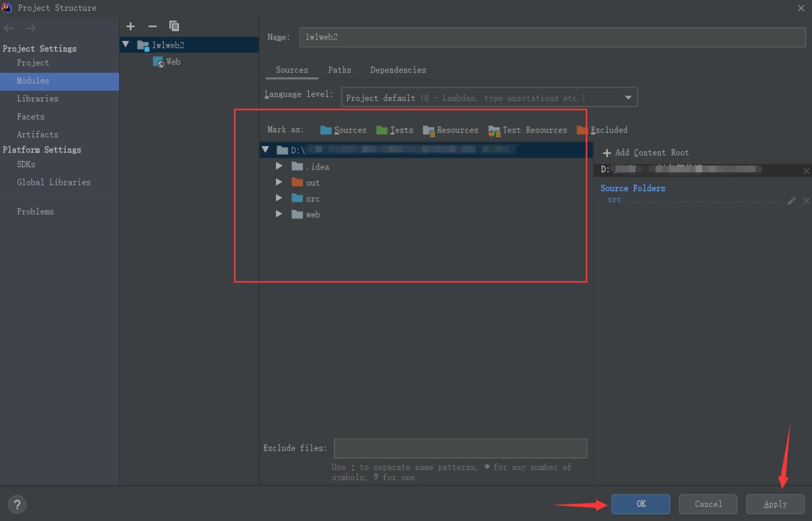This screenshot has height=521, width=812.
Task: Go forward with the right arrow icon
Action: pos(31,28)
